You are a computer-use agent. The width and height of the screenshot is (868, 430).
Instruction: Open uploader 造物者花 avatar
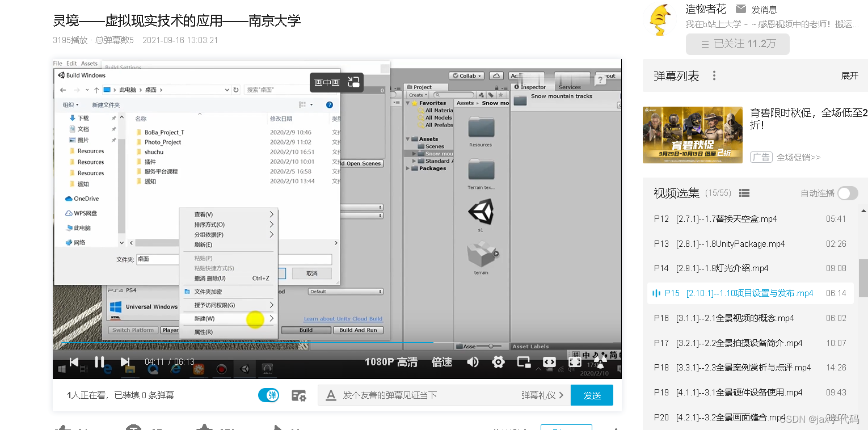[x=659, y=19]
